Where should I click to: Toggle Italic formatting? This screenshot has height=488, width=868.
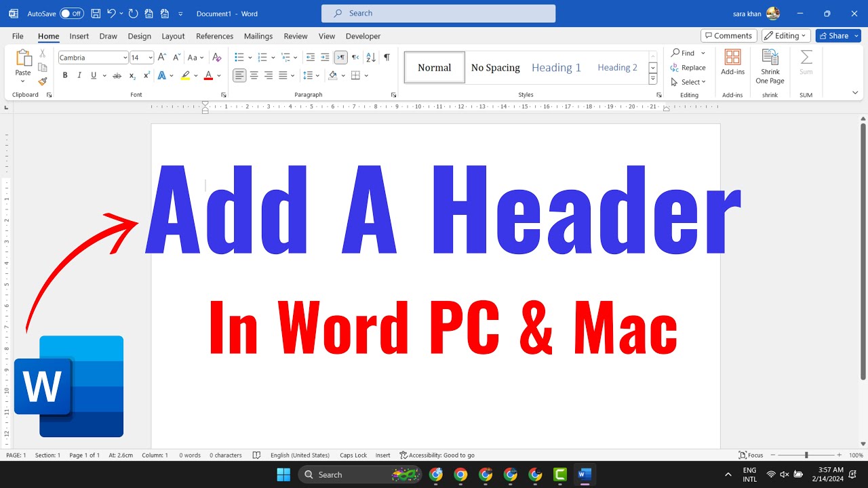click(x=79, y=75)
